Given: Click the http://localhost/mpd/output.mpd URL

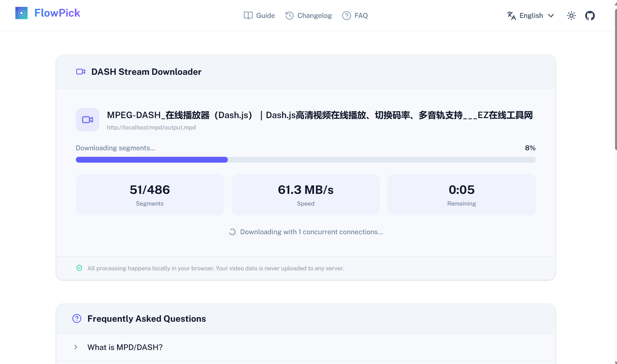Looking at the screenshot, I should coord(151,128).
